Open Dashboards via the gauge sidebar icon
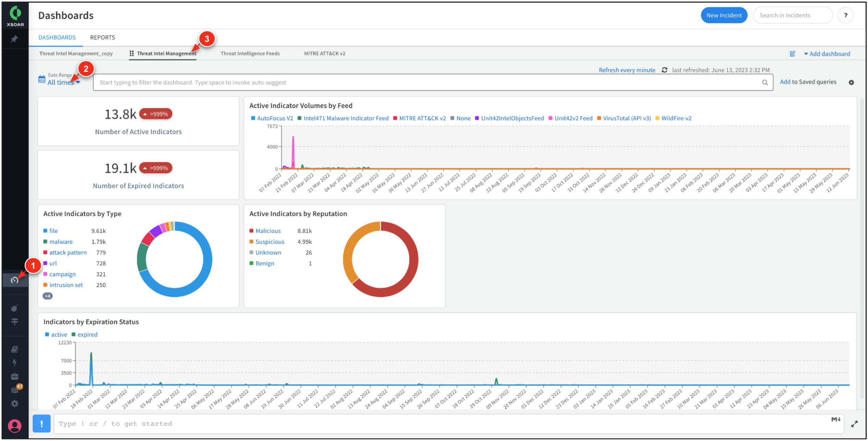868x441 pixels. tap(14, 281)
